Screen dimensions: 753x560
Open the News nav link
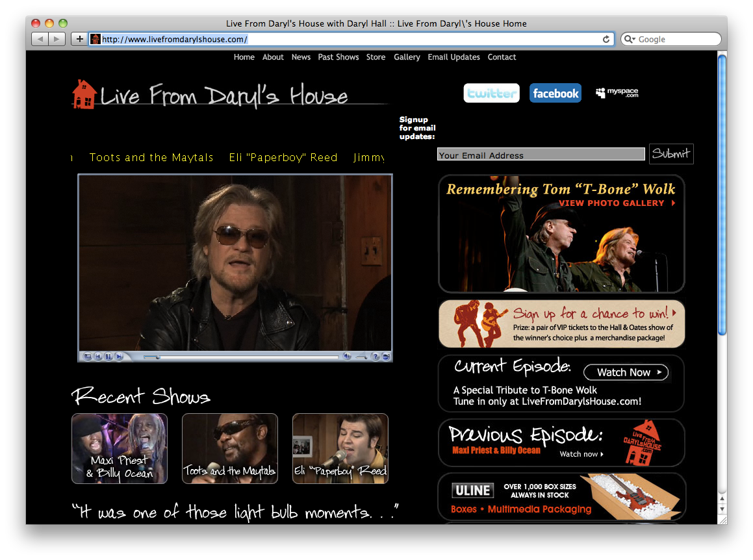[301, 57]
